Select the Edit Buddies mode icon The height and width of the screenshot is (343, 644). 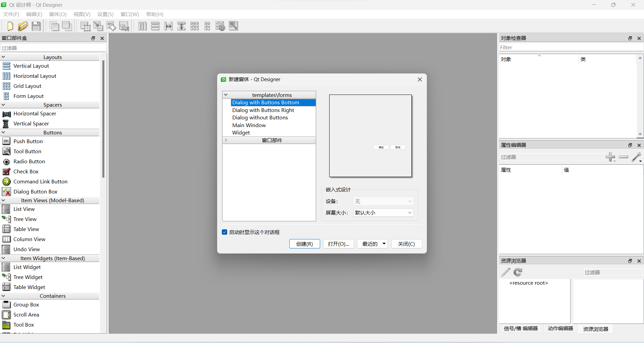(111, 26)
